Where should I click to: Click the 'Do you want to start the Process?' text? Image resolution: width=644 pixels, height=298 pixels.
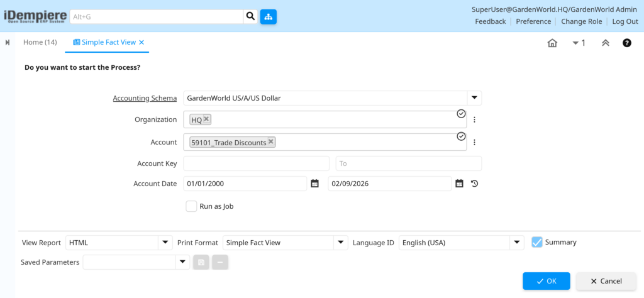pos(82,67)
